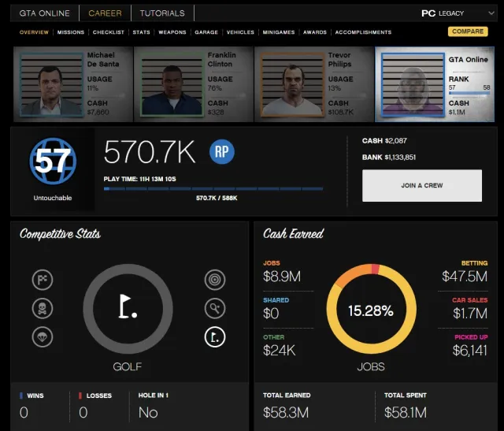Click the Join a Crew button
This screenshot has height=431, width=504.
pyautogui.click(x=422, y=186)
